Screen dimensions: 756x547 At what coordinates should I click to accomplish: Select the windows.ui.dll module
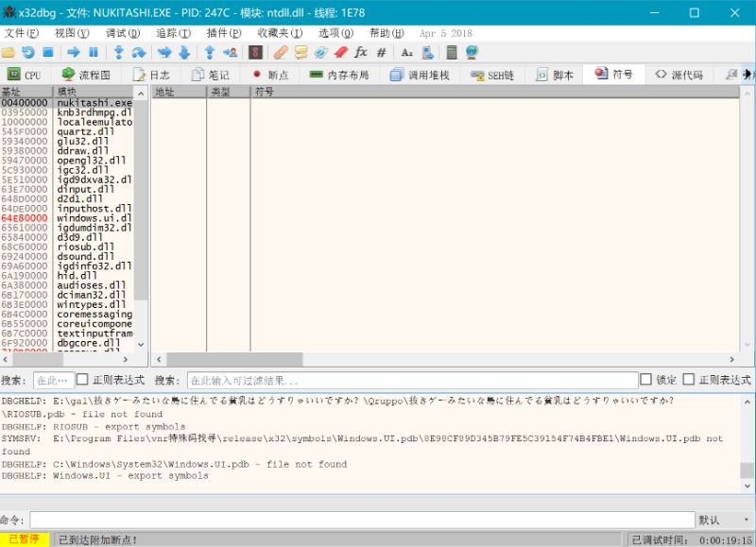click(x=94, y=218)
